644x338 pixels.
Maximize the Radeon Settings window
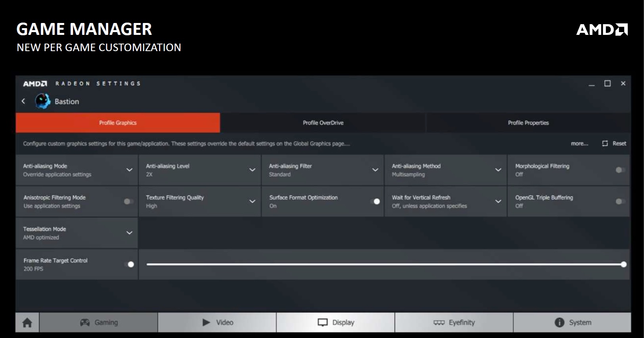[x=608, y=84]
